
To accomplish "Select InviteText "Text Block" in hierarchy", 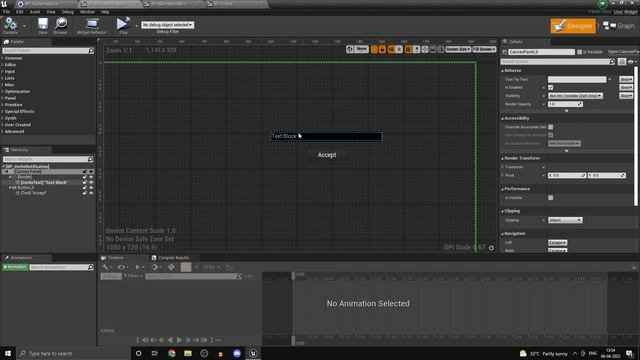I will tap(44, 182).
